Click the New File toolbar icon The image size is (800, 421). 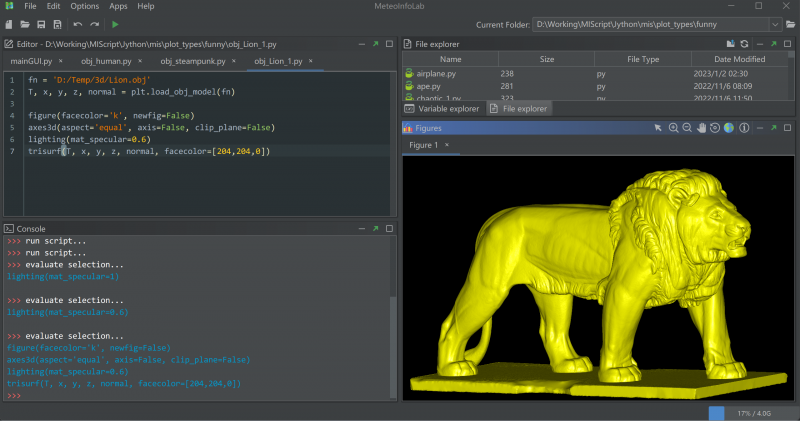point(10,23)
